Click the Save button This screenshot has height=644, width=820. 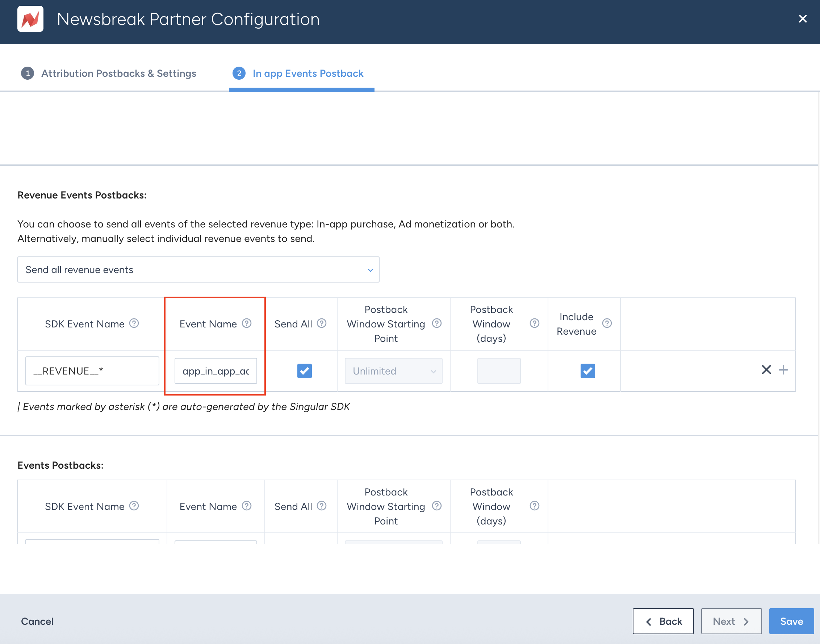(791, 621)
